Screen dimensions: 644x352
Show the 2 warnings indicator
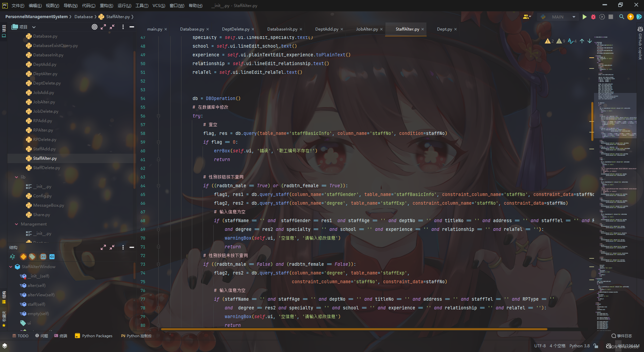(x=549, y=41)
